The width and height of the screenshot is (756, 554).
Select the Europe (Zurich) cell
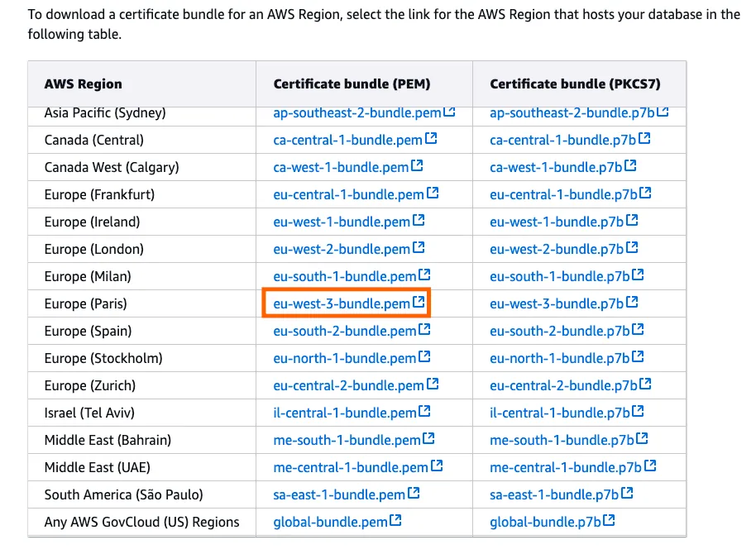pos(141,385)
